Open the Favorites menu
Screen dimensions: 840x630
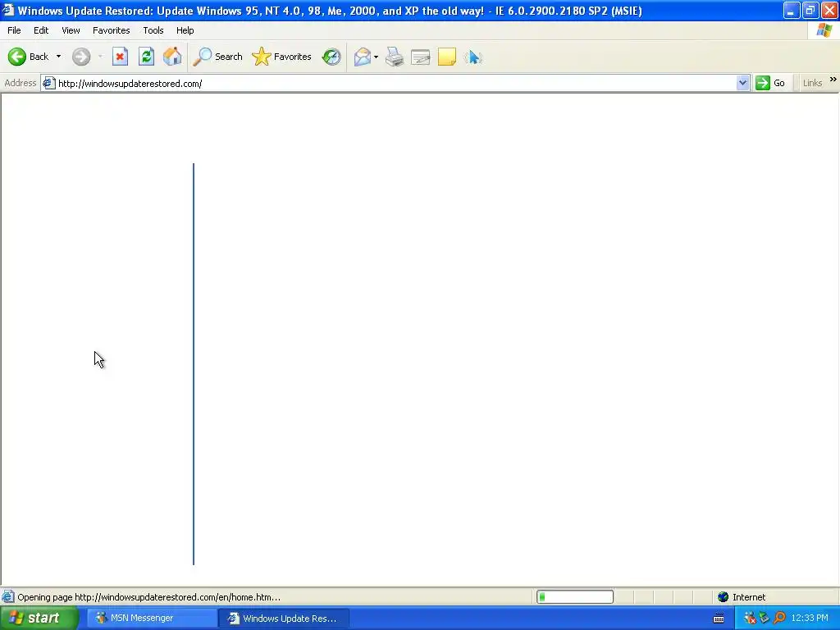pyautogui.click(x=112, y=30)
